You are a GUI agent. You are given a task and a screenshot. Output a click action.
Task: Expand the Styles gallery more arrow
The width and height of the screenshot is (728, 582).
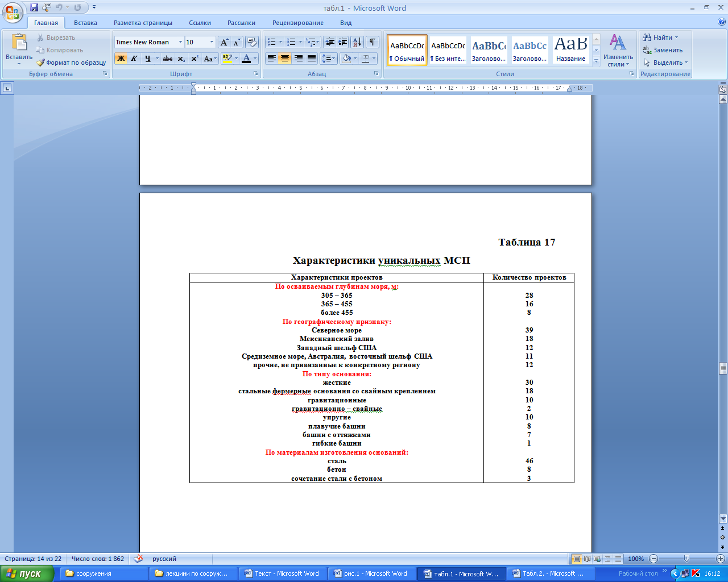click(x=596, y=61)
